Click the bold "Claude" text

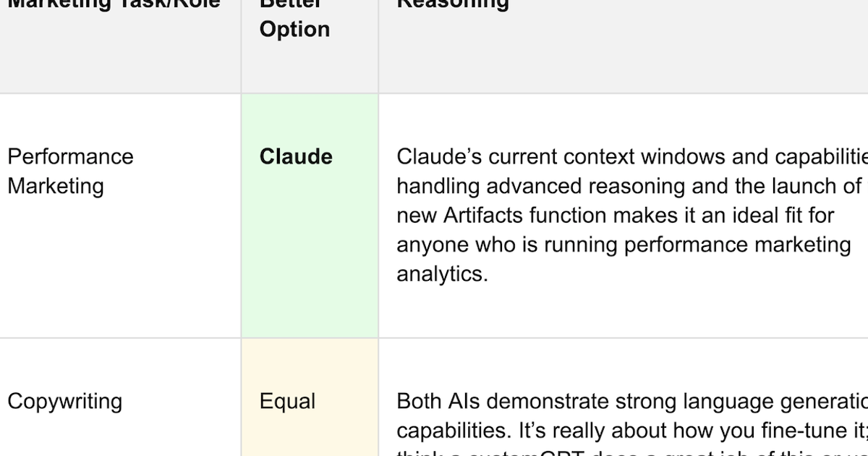[x=296, y=157]
